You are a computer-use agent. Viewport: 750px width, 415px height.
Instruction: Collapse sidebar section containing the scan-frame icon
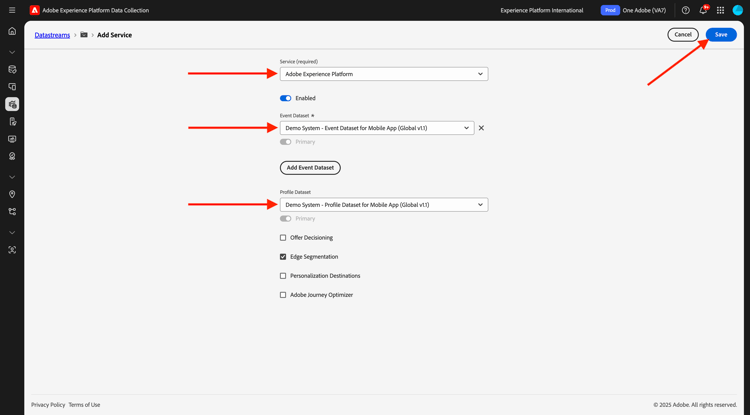12,232
